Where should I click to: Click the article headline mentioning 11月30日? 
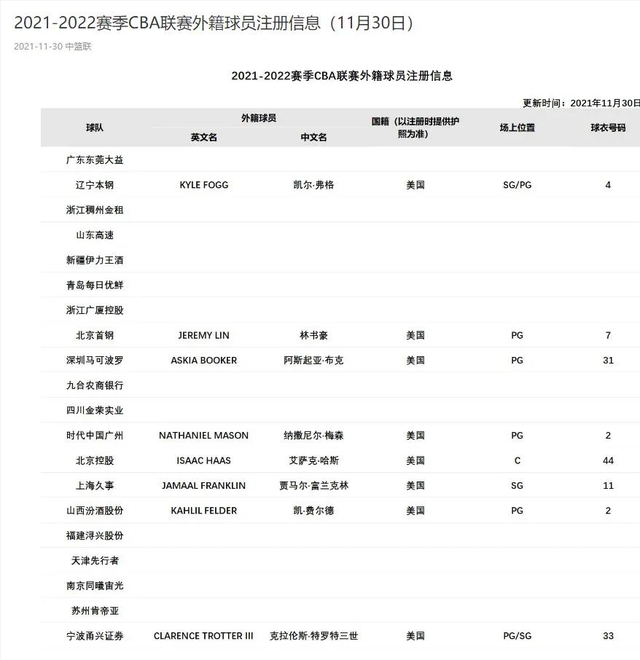tap(214, 23)
